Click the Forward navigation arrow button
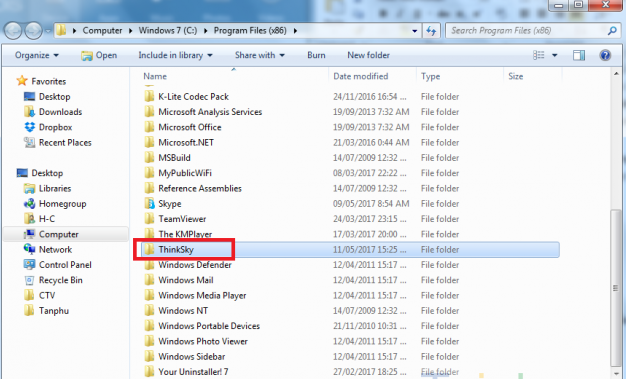The image size is (629, 382). point(33,30)
